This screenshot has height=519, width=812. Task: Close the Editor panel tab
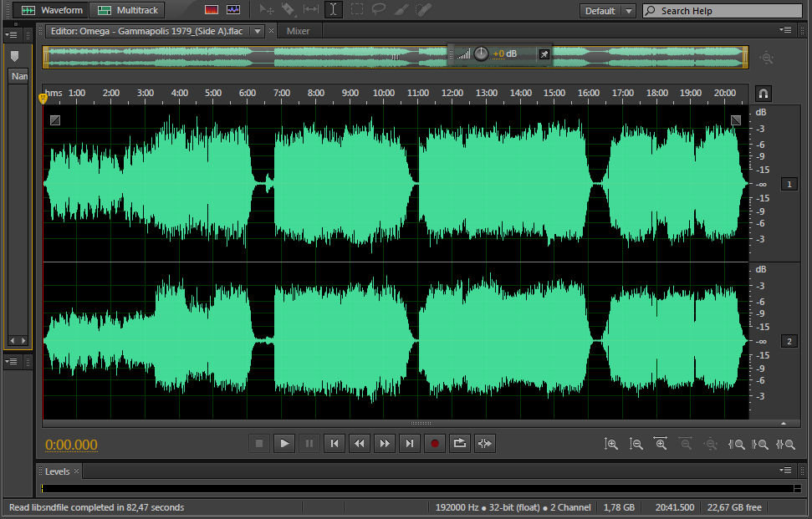coord(271,31)
